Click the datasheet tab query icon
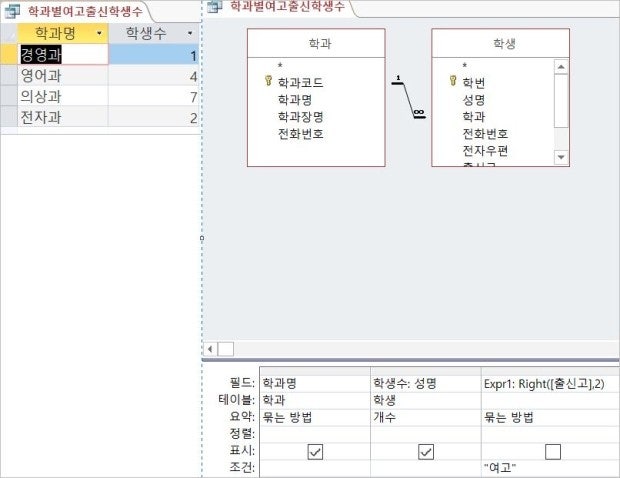 pos(11,11)
